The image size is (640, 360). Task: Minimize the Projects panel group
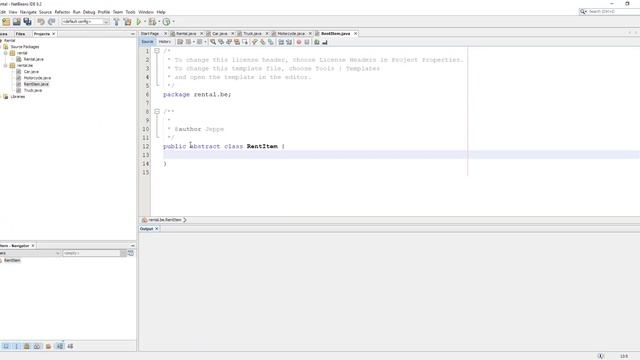coord(133,34)
